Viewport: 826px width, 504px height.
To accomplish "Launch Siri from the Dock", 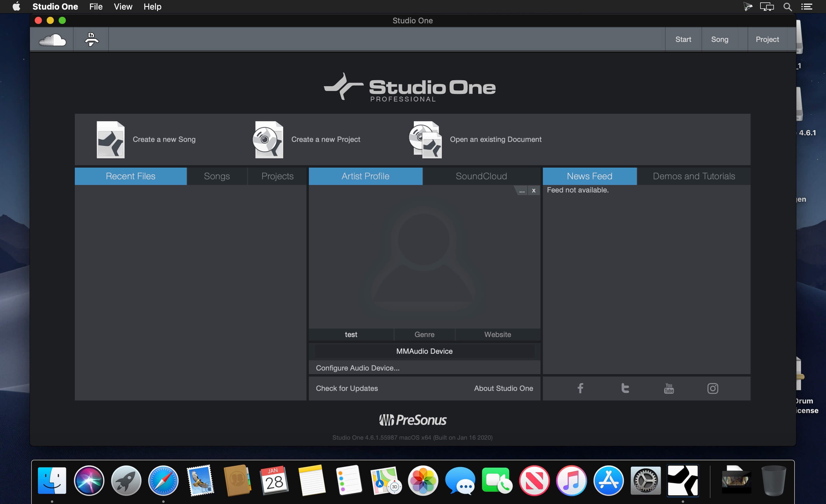I will click(89, 481).
